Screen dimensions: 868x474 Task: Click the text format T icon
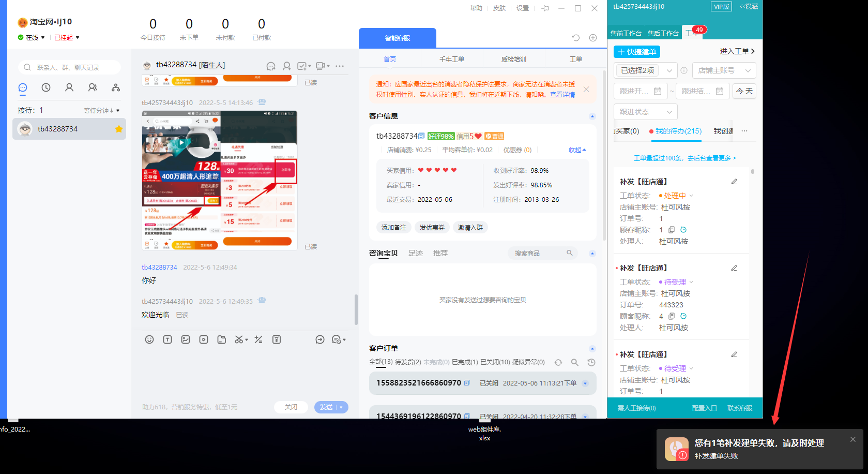167,339
